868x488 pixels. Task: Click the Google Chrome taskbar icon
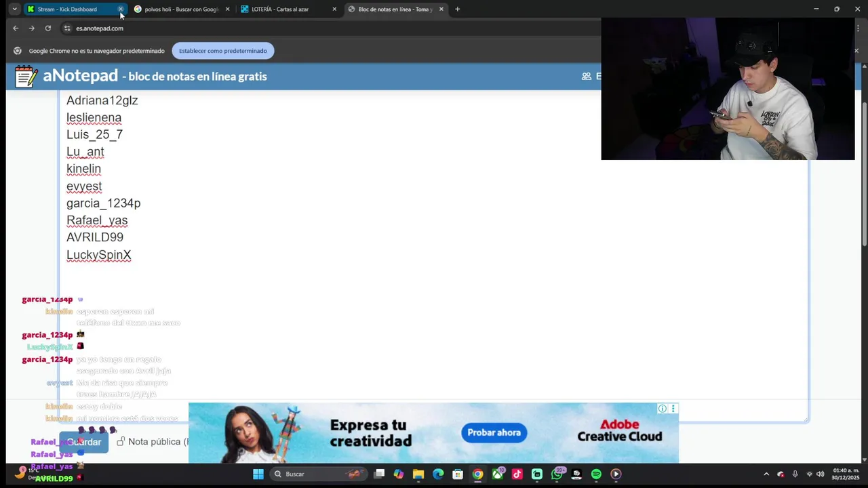point(477,474)
